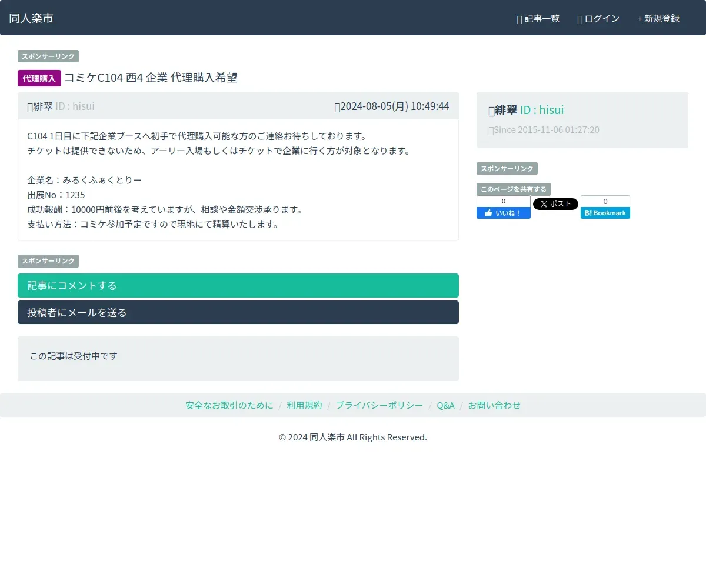Click the Facebook like count box

504,201
